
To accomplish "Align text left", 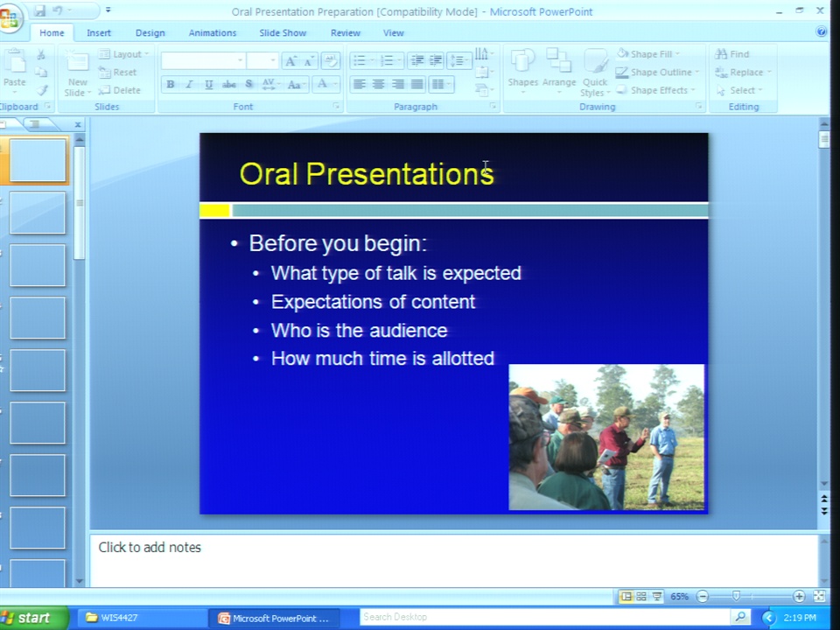I will (x=360, y=84).
